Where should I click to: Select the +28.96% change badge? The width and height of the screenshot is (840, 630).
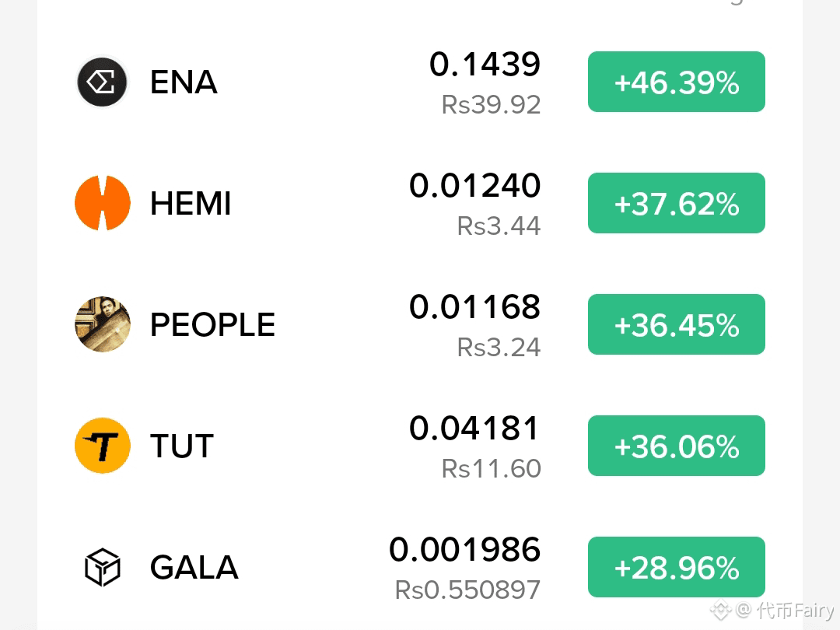(676, 567)
